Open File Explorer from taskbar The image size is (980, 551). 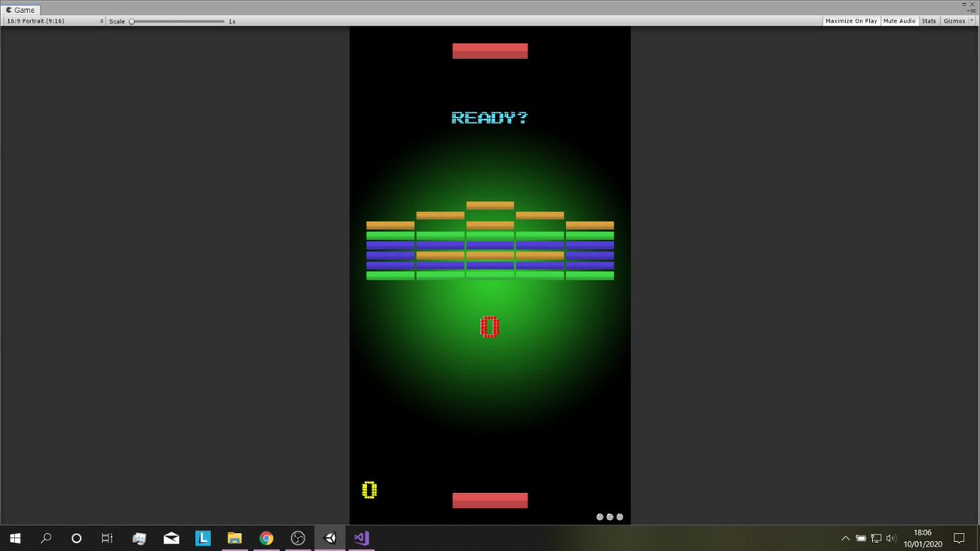click(x=234, y=538)
